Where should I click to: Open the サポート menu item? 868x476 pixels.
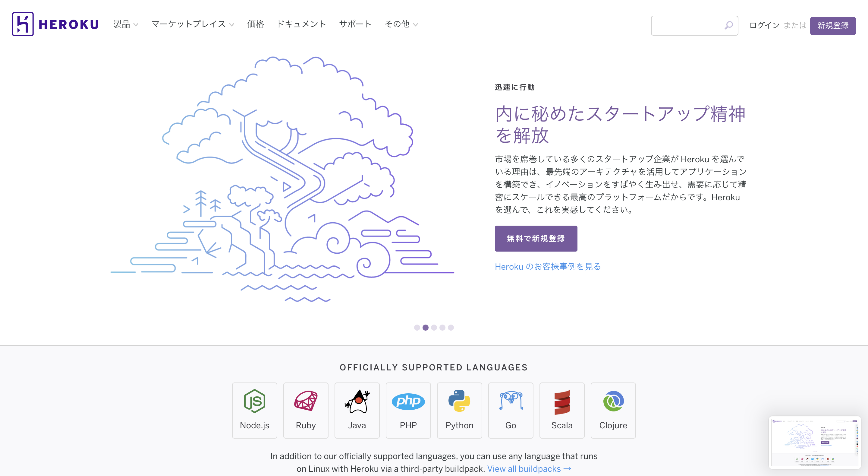[x=355, y=24]
